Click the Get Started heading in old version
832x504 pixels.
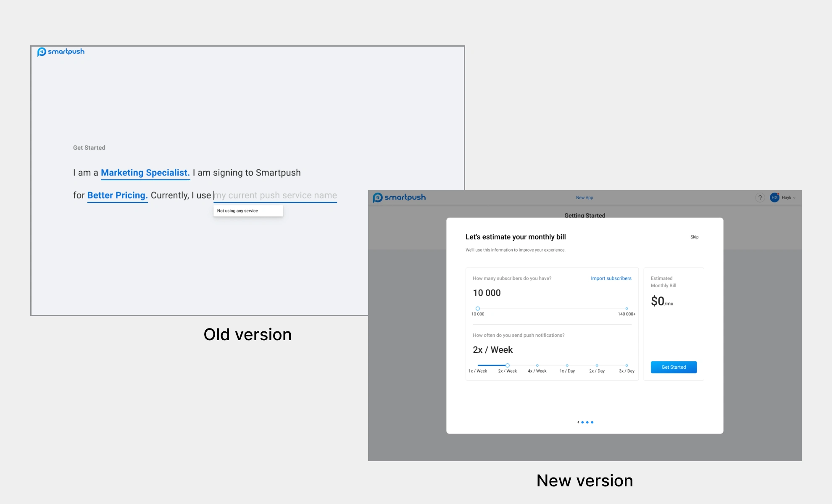point(89,147)
